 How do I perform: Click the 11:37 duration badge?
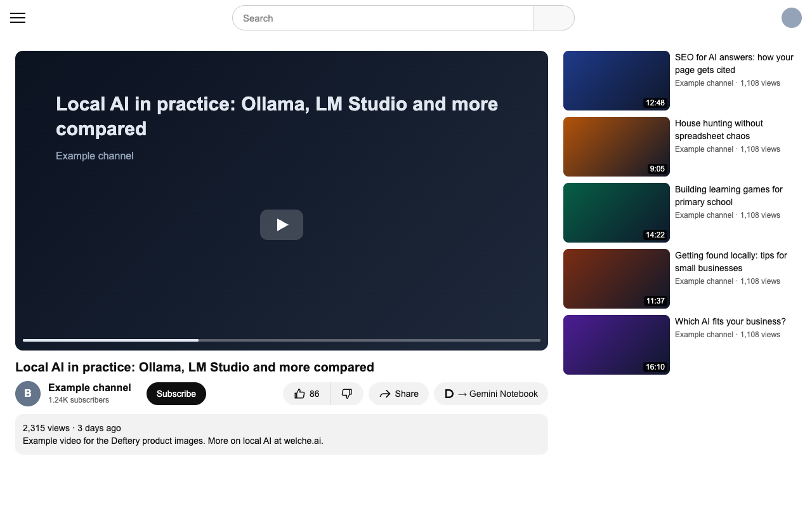pyautogui.click(x=655, y=301)
